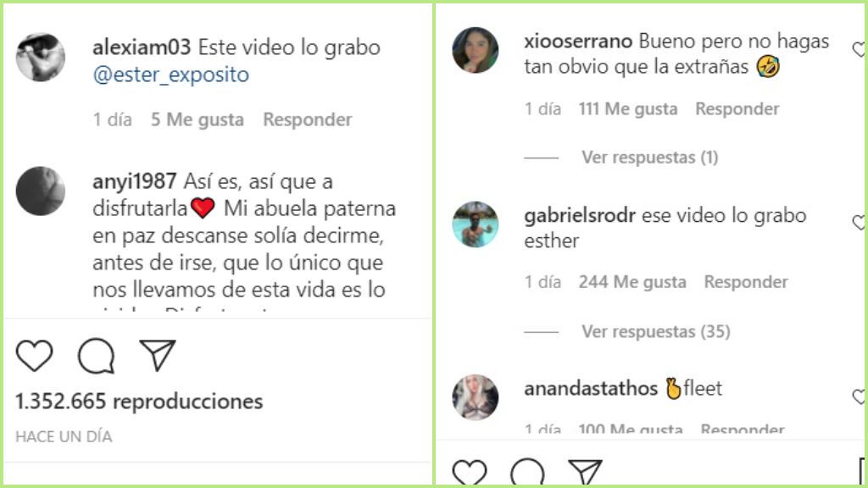This screenshot has height=488, width=868.
Task: Open the @ester_exposito mention link
Action: [x=171, y=75]
